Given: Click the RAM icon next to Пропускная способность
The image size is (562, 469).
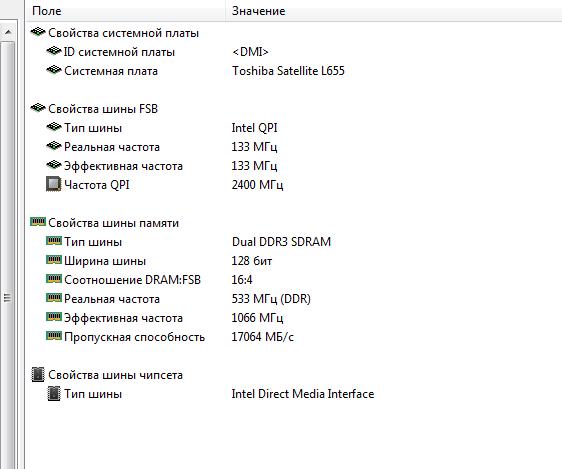Looking at the screenshot, I should tap(54, 336).
